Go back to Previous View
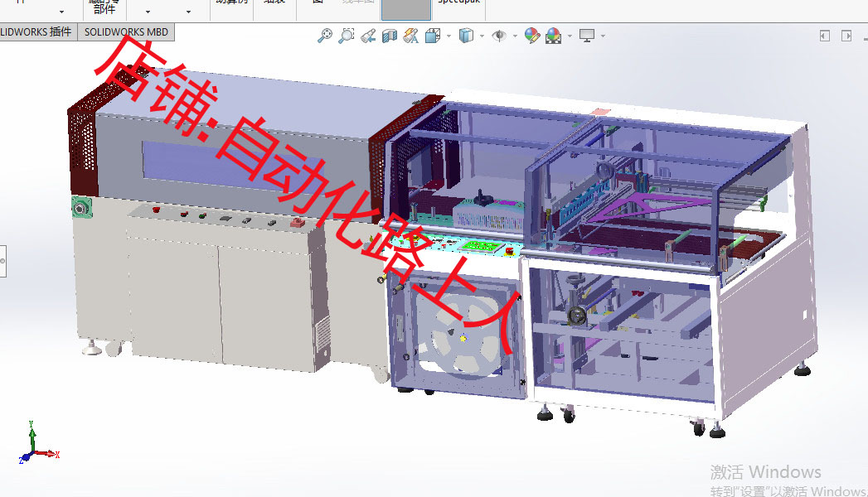Image resolution: width=868 pixels, height=497 pixels. coord(368,36)
